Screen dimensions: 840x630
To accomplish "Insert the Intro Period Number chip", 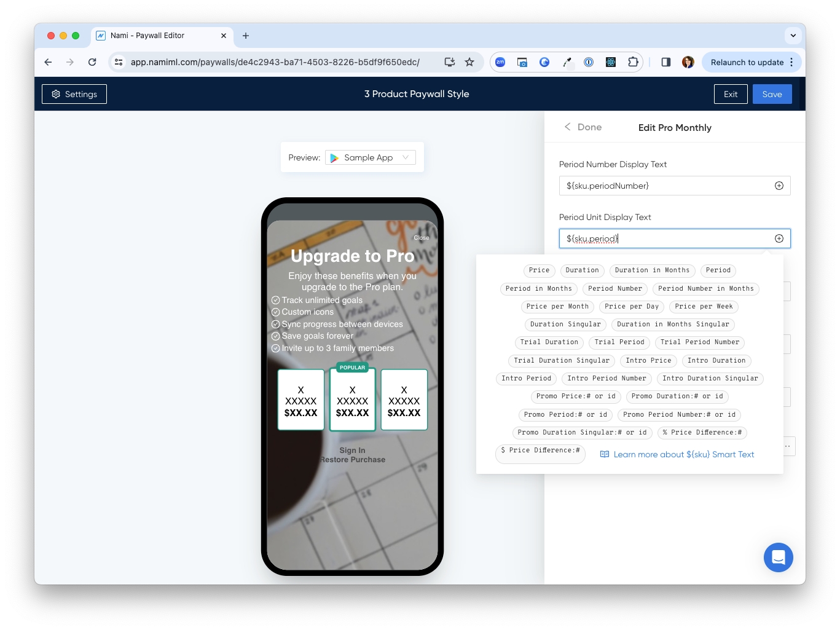I will click(607, 379).
